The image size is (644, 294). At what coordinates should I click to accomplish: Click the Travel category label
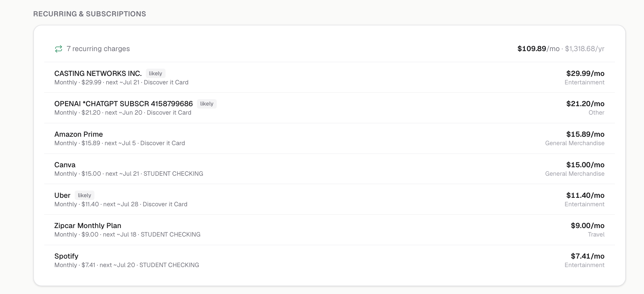click(x=596, y=234)
